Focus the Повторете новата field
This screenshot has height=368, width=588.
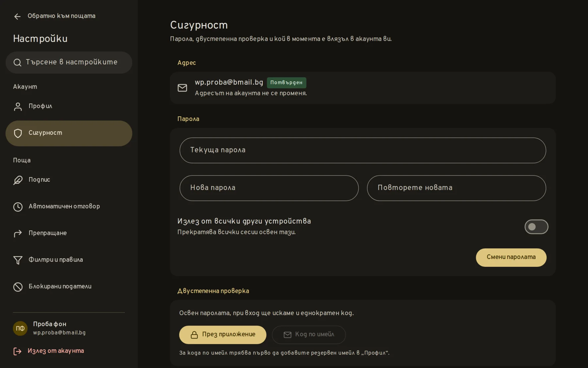(456, 188)
